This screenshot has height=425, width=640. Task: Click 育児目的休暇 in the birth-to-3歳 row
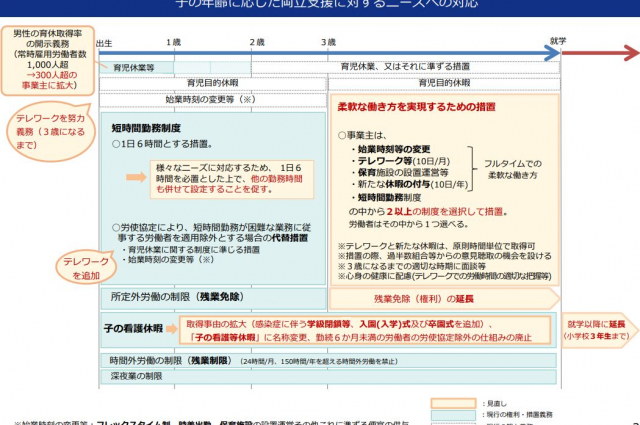coord(213,83)
